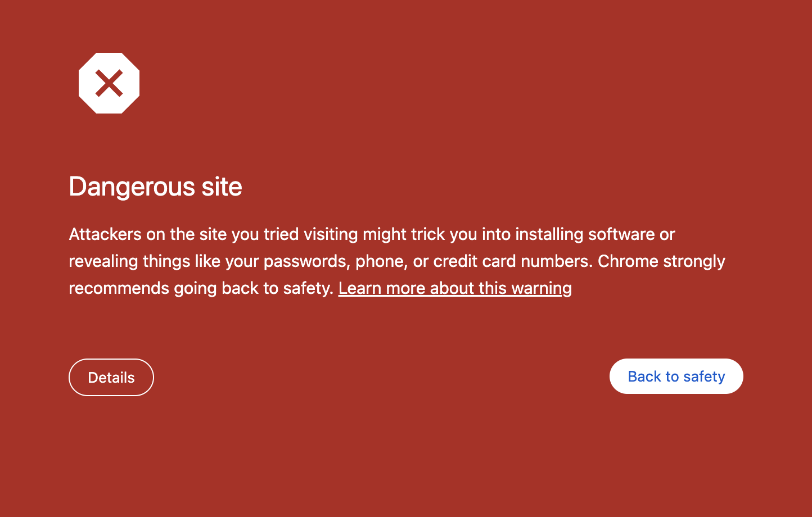
Task: Expand the warning details section
Action: coord(111,377)
